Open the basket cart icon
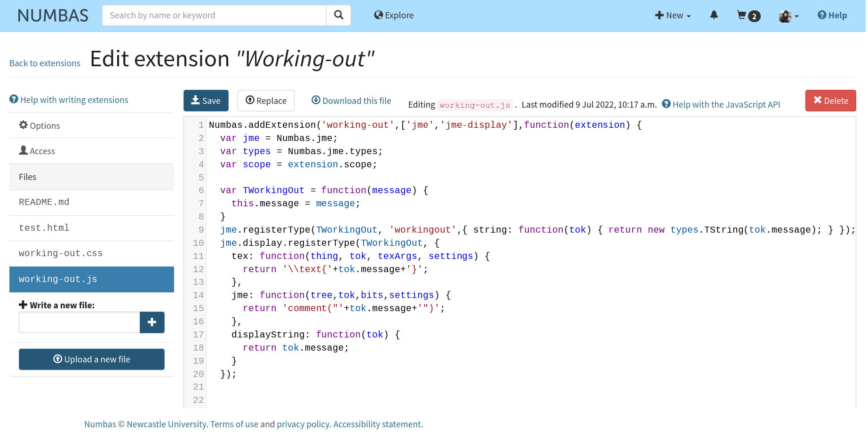The width and height of the screenshot is (868, 439). click(x=748, y=16)
